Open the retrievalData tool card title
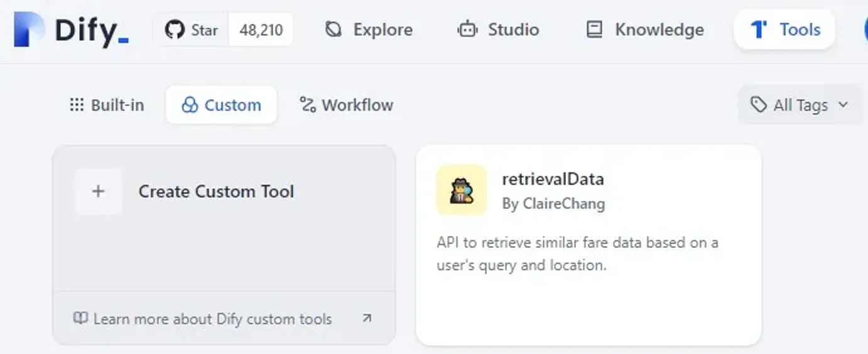 553,179
